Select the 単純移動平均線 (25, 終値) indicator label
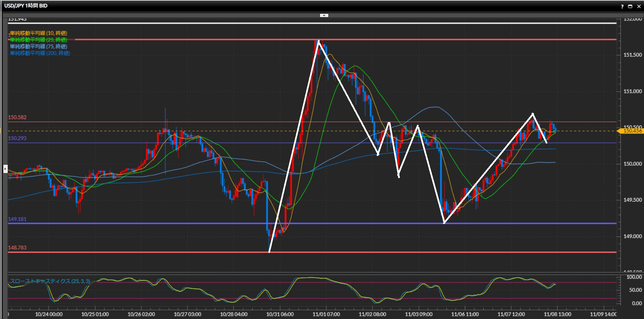The height and width of the screenshot is (319, 644). pyautogui.click(x=39, y=40)
